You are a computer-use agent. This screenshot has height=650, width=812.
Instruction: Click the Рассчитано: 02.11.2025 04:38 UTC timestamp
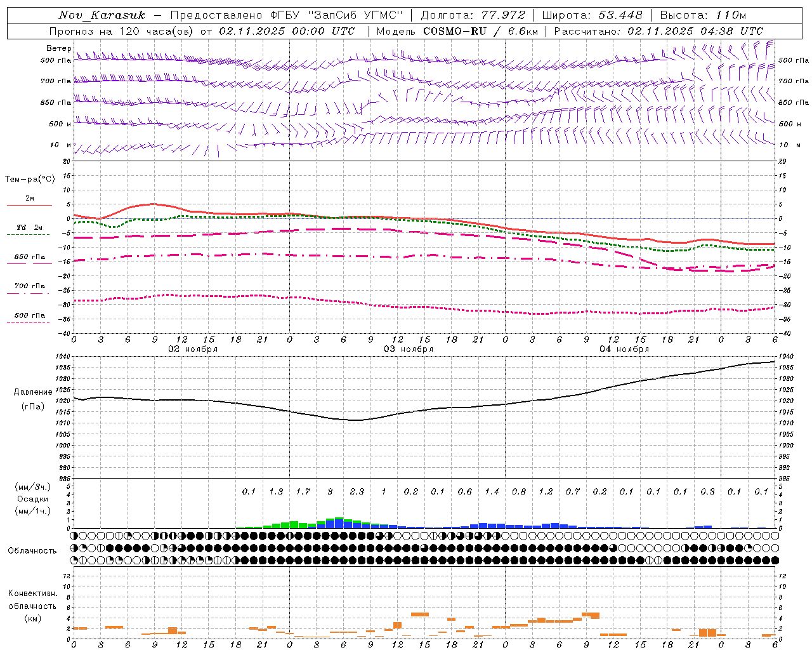658,31
